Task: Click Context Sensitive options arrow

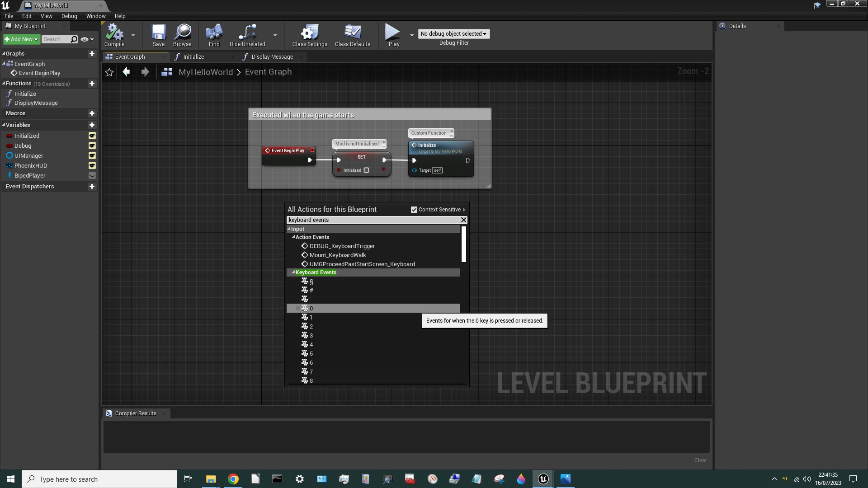Action: pos(464,210)
